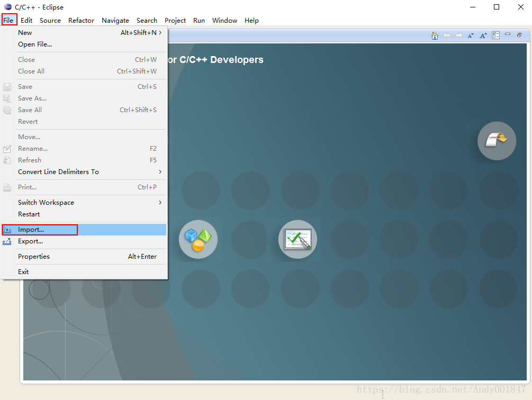
Task: Open the Navigate menu
Action: [x=115, y=20]
